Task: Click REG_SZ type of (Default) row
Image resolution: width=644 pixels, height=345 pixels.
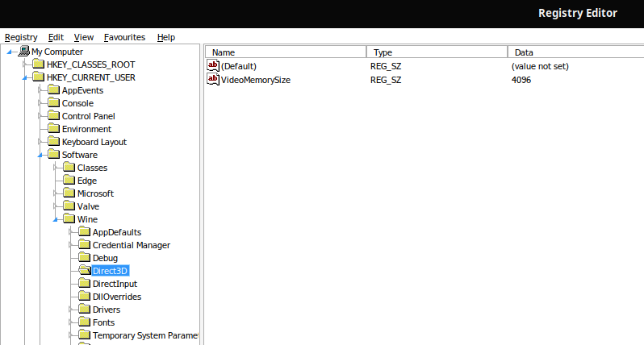Action: tap(386, 66)
